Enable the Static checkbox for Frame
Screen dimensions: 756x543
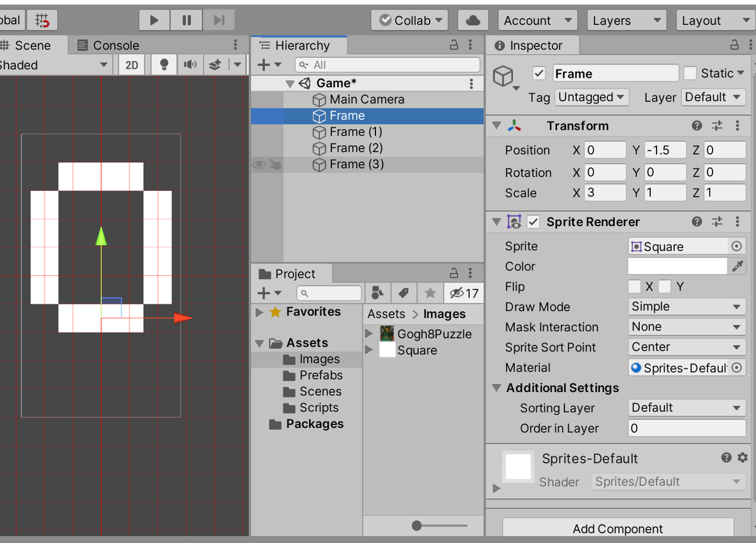(689, 73)
